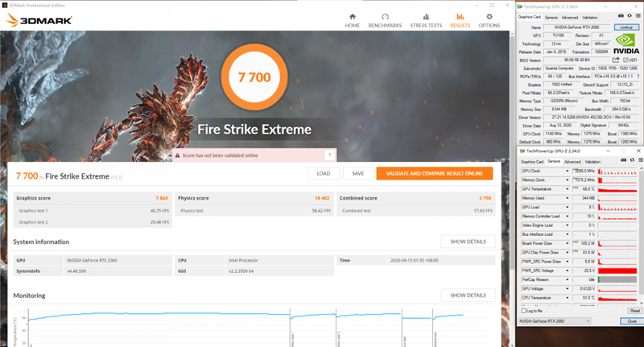Open the GPU Clock sensor dropdown

[x=568, y=171]
